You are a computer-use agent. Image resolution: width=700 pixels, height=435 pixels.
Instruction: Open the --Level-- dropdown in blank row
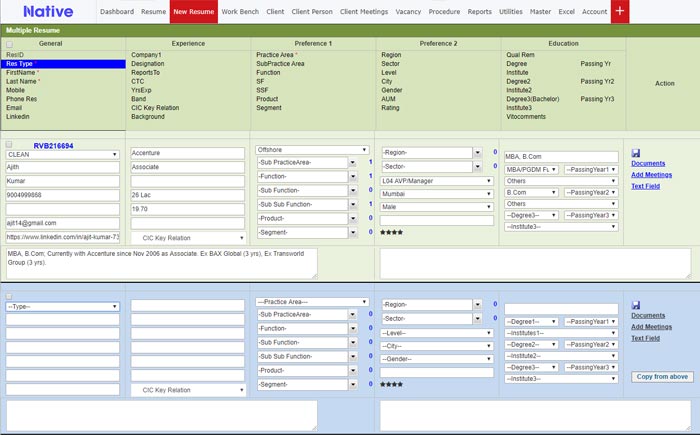437,333
